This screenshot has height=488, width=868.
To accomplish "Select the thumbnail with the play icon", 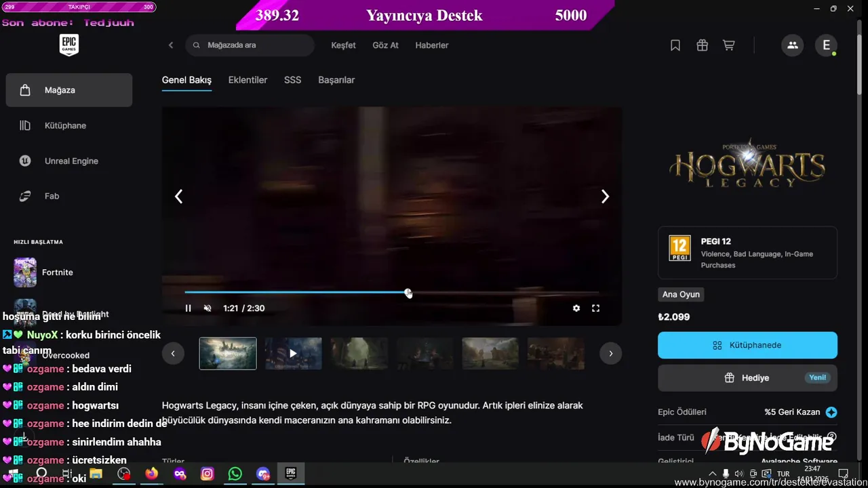I will pos(293,354).
